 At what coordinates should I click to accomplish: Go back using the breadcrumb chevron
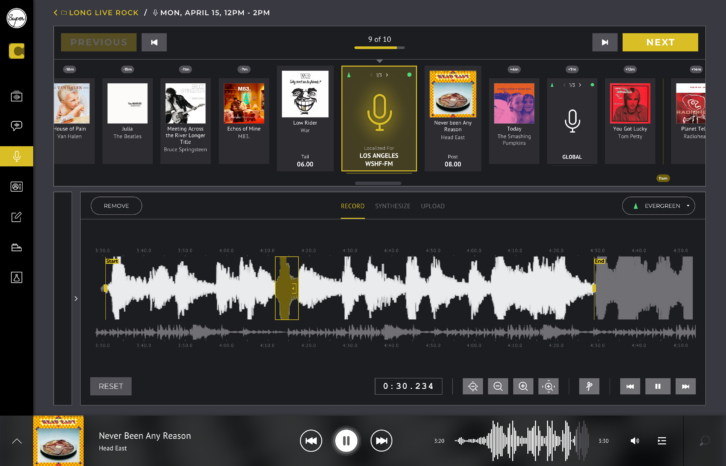click(56, 13)
